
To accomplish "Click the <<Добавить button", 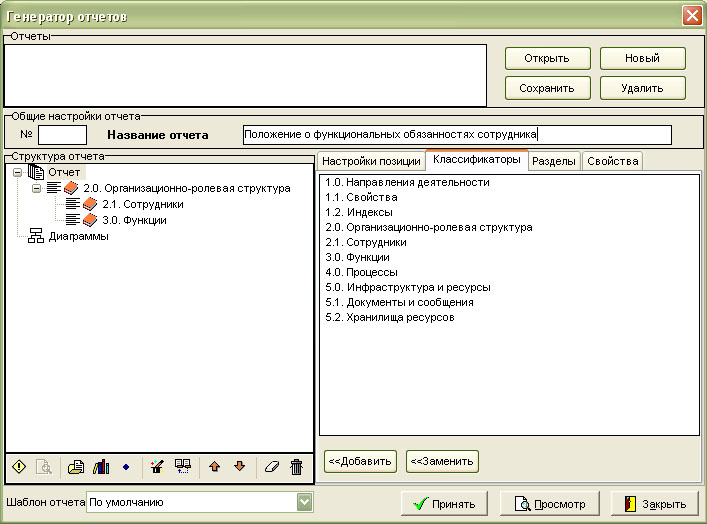I will pos(360,461).
